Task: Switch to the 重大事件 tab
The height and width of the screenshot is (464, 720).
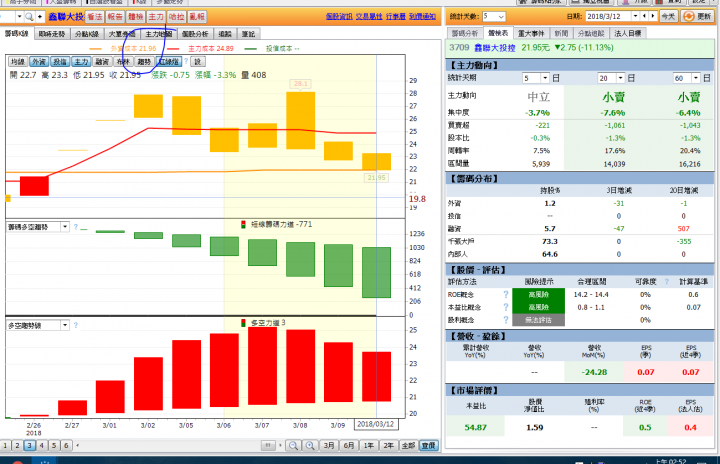Action: tap(531, 33)
